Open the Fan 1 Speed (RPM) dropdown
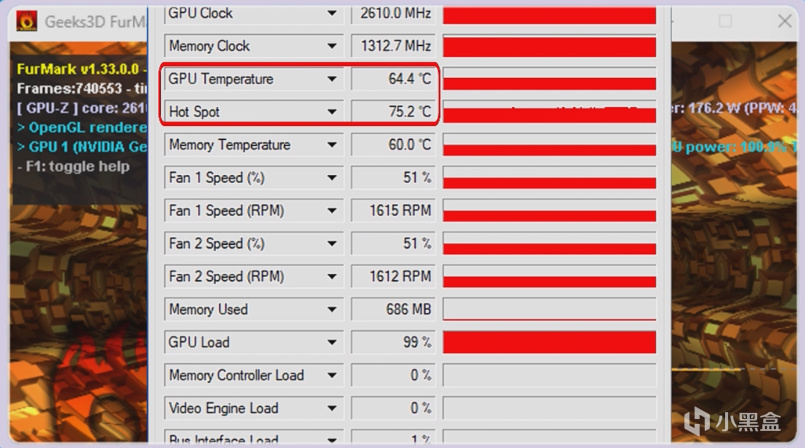Screen dimensions: 805x448 tap(332, 210)
